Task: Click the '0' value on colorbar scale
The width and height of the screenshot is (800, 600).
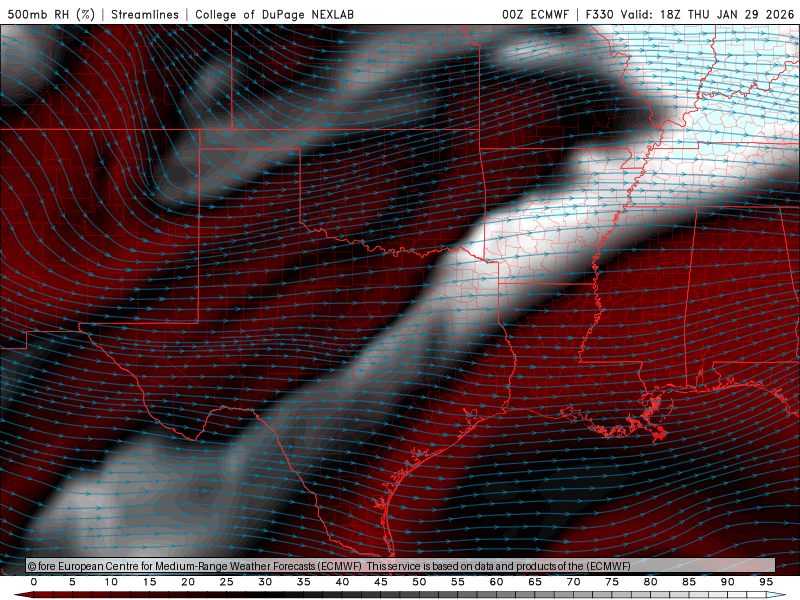Action: click(x=34, y=582)
